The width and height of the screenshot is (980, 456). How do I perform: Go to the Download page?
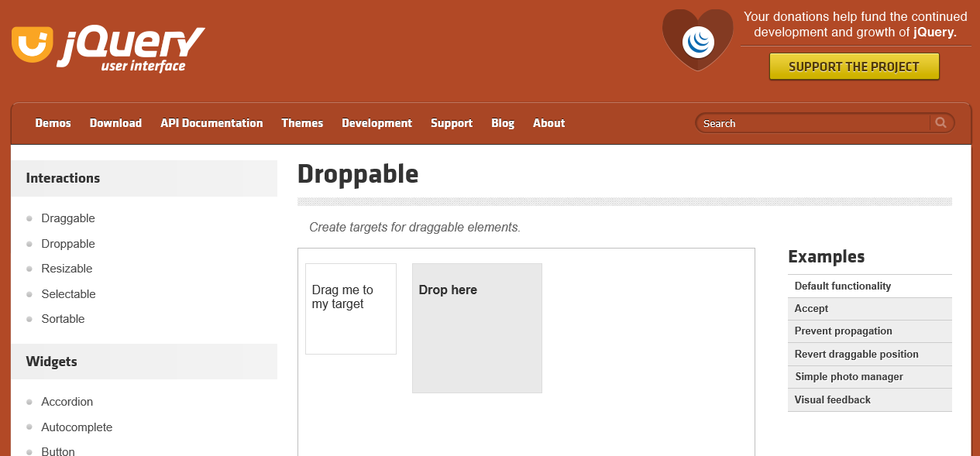pyautogui.click(x=115, y=123)
